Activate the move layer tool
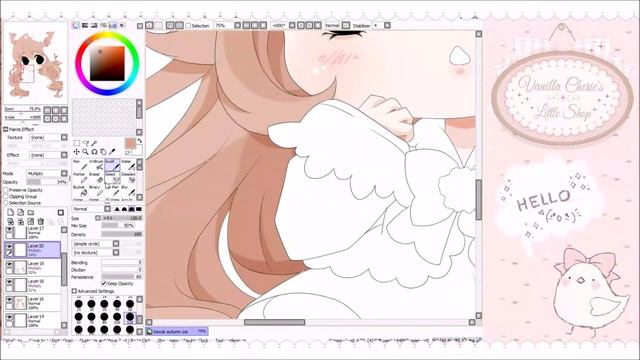This screenshot has height=360, width=640. point(76,152)
